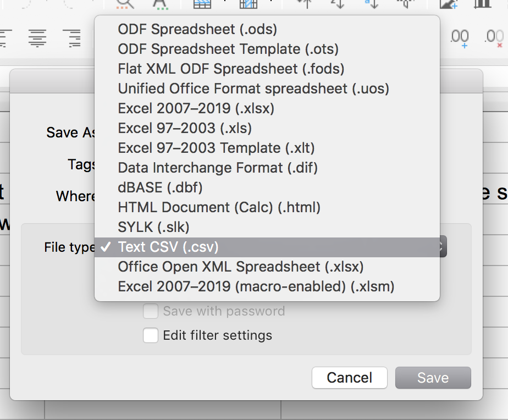508x420 pixels.
Task: Select SYLK (.slk) format
Action: pos(267,227)
